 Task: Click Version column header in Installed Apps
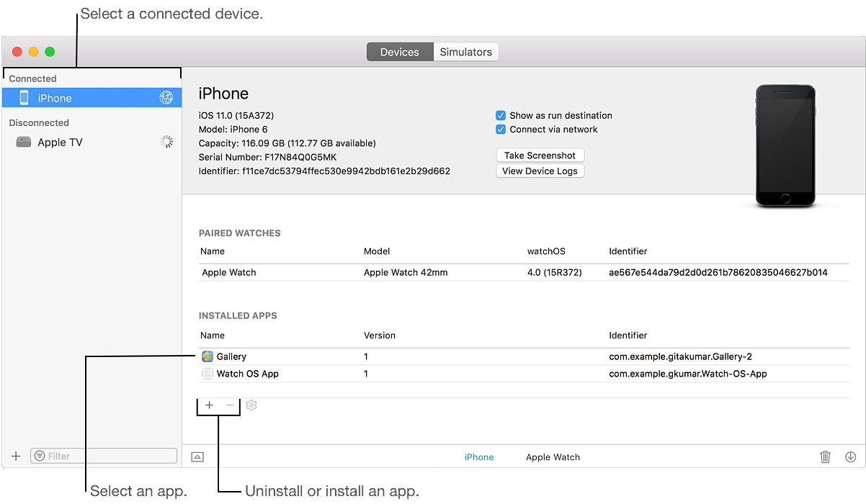(x=380, y=336)
